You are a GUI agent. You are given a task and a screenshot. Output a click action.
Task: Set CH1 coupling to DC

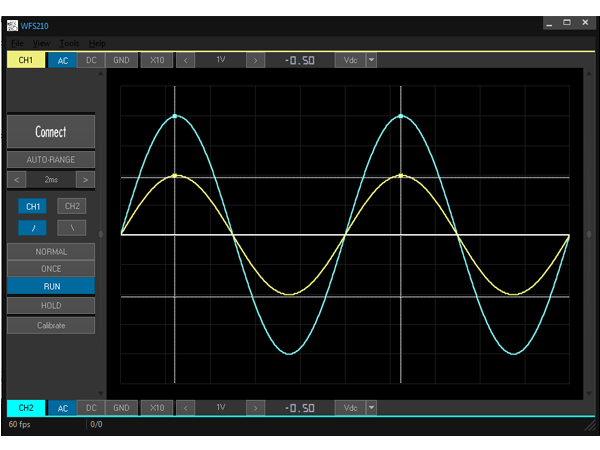[91, 60]
